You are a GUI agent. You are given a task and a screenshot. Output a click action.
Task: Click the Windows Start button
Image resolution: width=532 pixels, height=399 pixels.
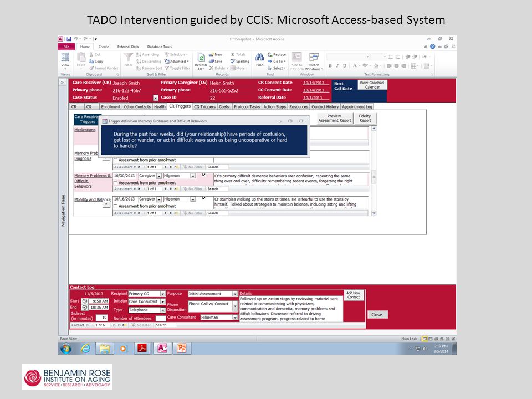click(66, 349)
